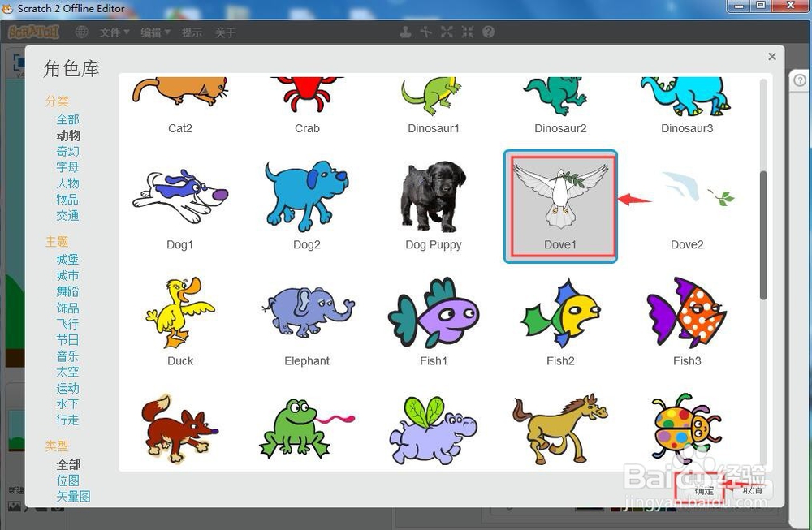The width and height of the screenshot is (812, 530).
Task: Click the block help question icon
Action: pos(488,32)
